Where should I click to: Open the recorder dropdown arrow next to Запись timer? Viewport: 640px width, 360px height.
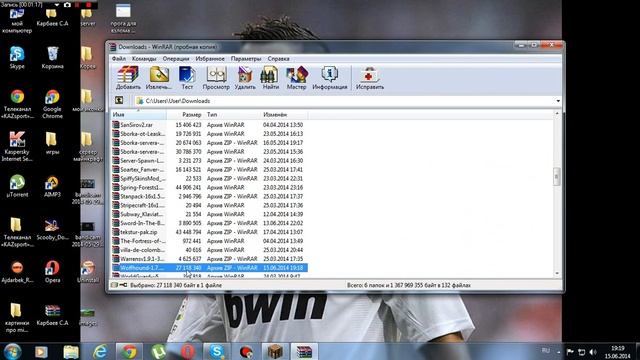[x=57, y=4]
